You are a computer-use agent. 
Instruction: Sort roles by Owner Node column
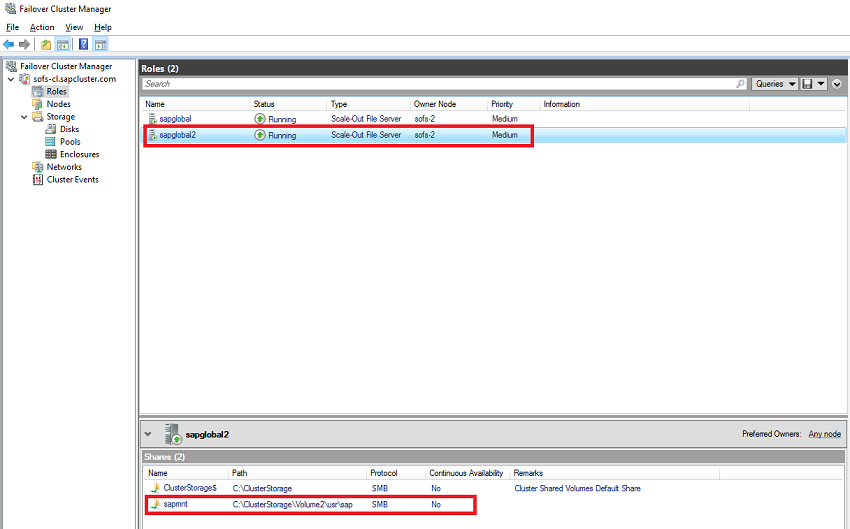tap(435, 104)
